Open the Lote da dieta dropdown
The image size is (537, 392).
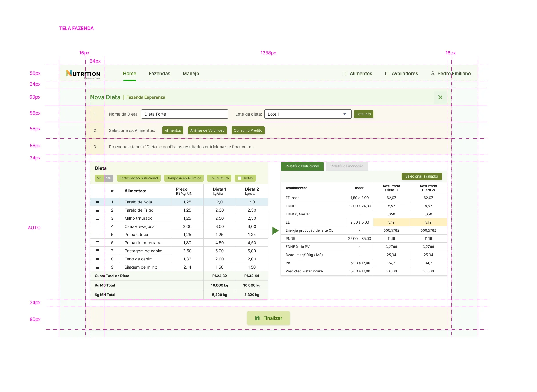point(308,114)
